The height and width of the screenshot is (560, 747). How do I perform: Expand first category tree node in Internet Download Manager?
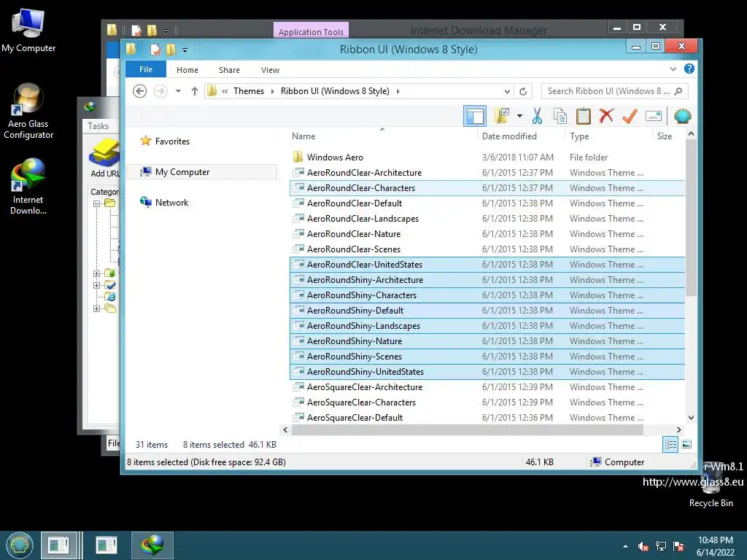96,203
